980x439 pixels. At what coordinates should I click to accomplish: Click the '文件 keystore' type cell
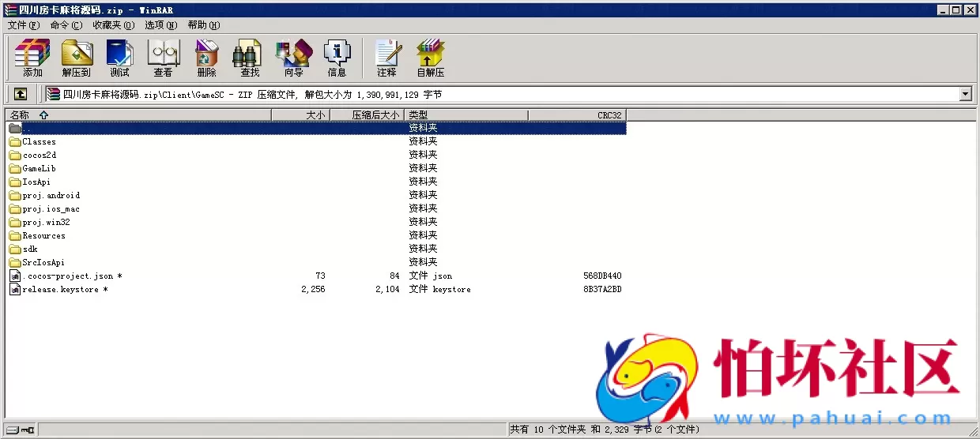coord(439,289)
